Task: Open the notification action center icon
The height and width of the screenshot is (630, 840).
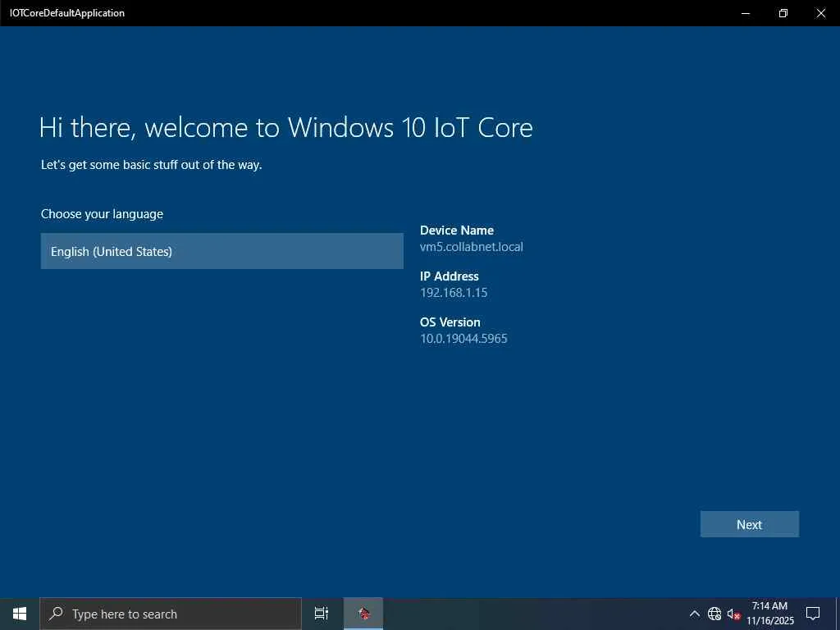Action: 813,614
